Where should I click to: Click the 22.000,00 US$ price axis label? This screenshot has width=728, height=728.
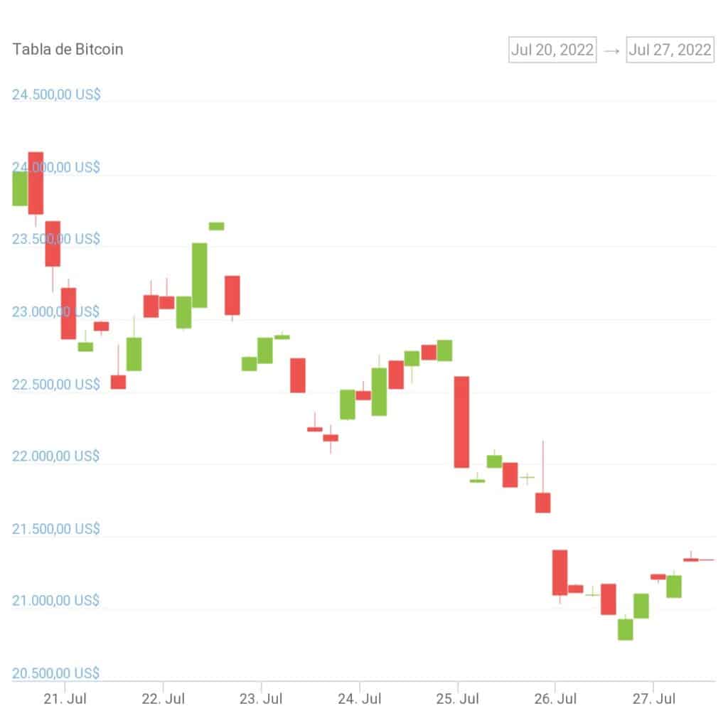pos(56,456)
